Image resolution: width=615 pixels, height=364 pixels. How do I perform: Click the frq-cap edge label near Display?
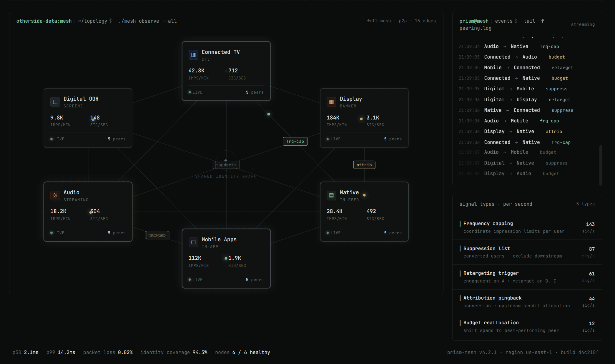(295, 142)
